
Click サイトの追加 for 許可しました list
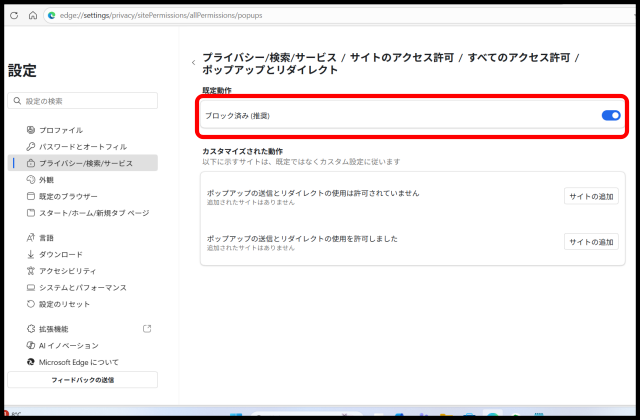[591, 242]
